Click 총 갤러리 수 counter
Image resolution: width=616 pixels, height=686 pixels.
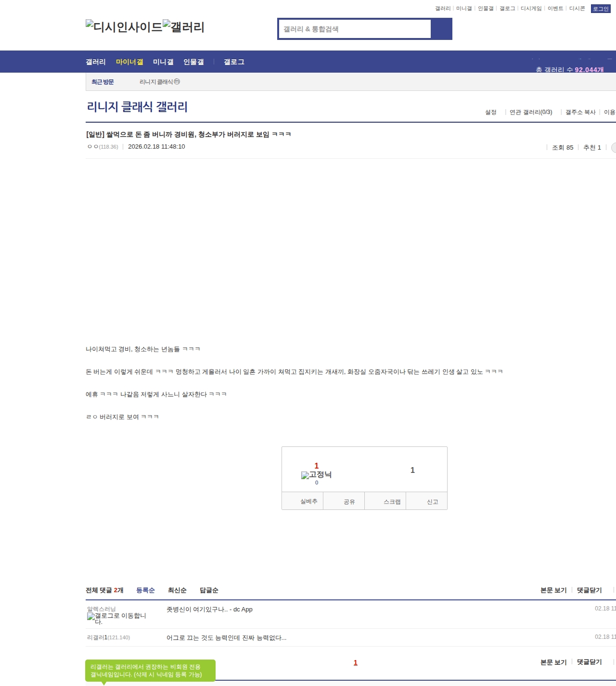coord(570,70)
